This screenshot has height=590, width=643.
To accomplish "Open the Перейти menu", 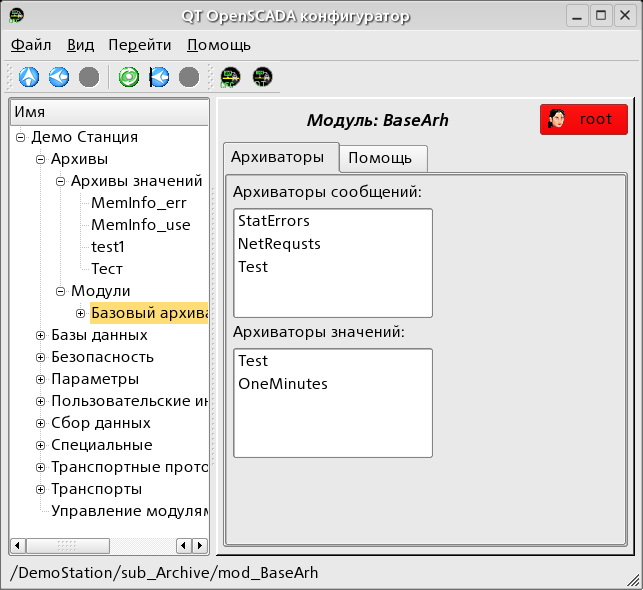I will point(139,45).
